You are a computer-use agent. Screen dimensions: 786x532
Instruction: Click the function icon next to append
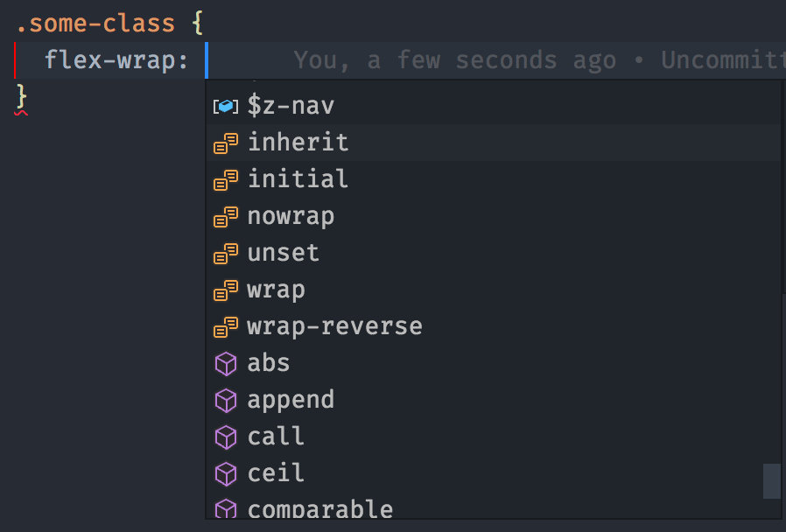[226, 399]
